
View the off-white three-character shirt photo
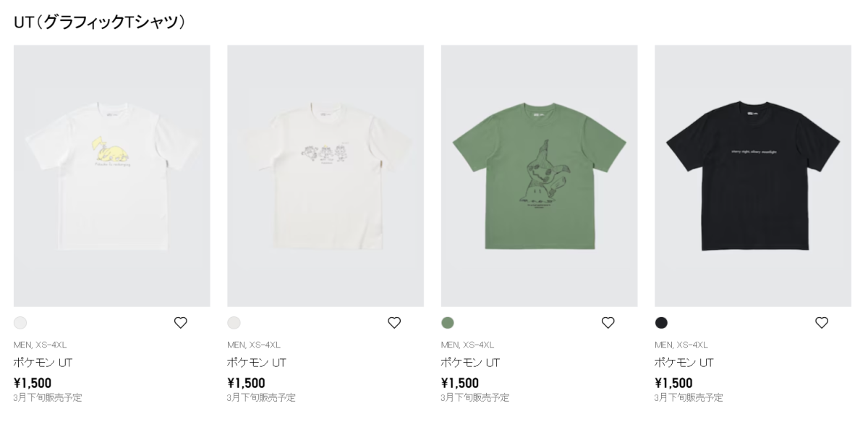tap(325, 176)
